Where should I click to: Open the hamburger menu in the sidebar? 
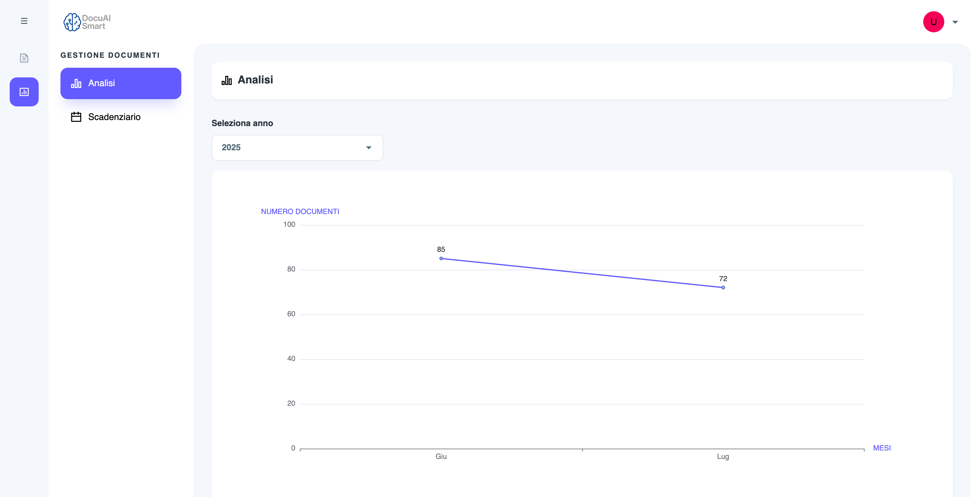click(x=24, y=21)
